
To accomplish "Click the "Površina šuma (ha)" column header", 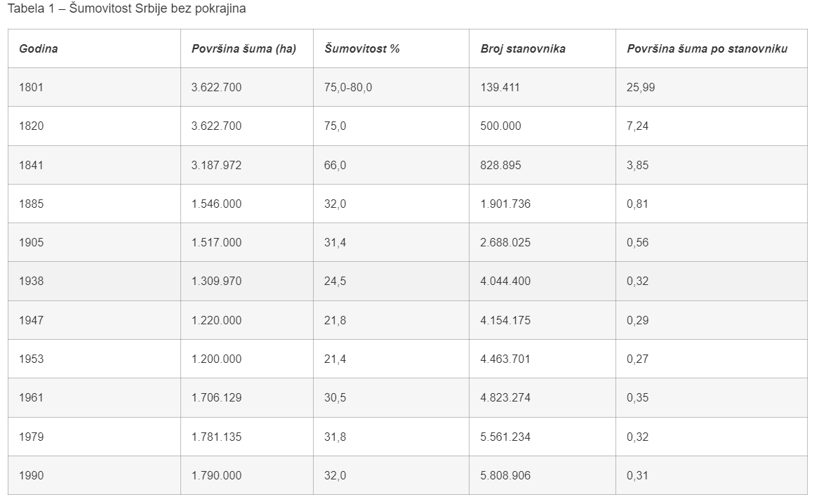I will 244,49.
